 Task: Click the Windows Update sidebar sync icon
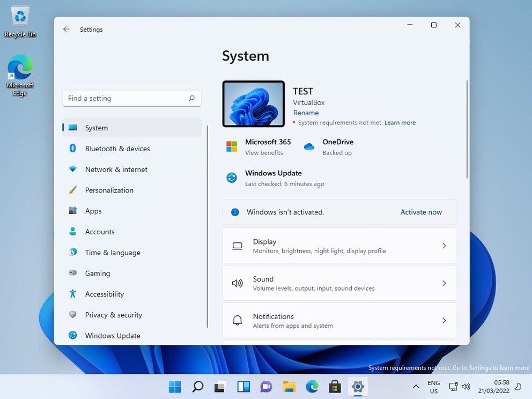pyautogui.click(x=72, y=335)
